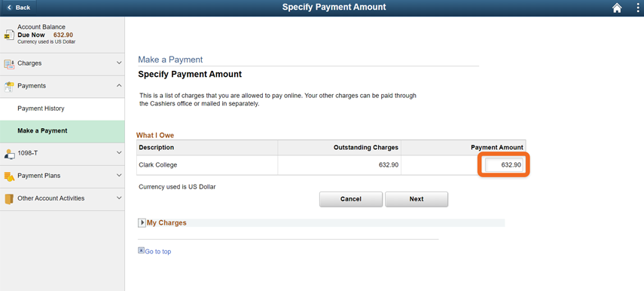Expand the 1098-T section chevron
Image resolution: width=644 pixels, height=291 pixels.
(119, 153)
